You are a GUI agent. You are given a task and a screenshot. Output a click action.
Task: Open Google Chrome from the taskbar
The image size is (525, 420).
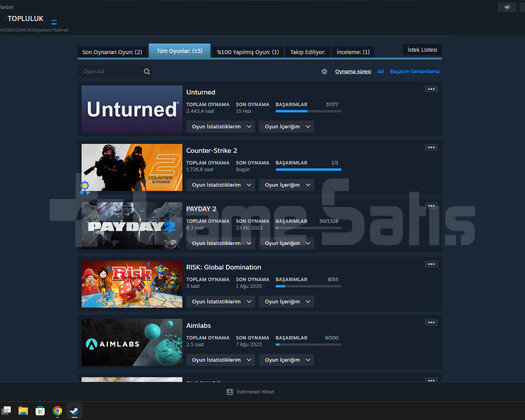57,410
